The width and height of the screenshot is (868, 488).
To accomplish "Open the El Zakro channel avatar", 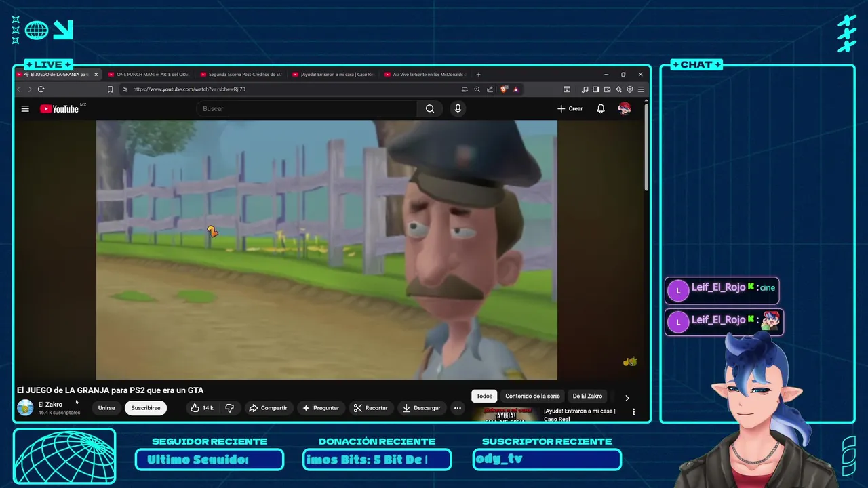I will tap(25, 408).
